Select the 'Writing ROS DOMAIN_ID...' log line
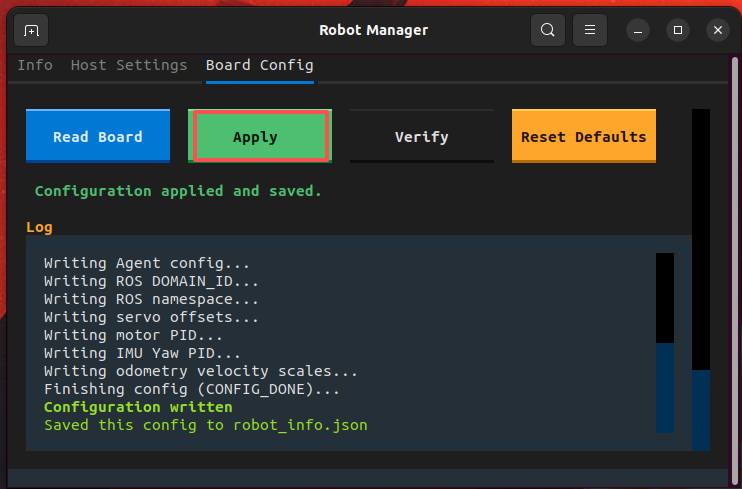The image size is (742, 489). point(151,281)
